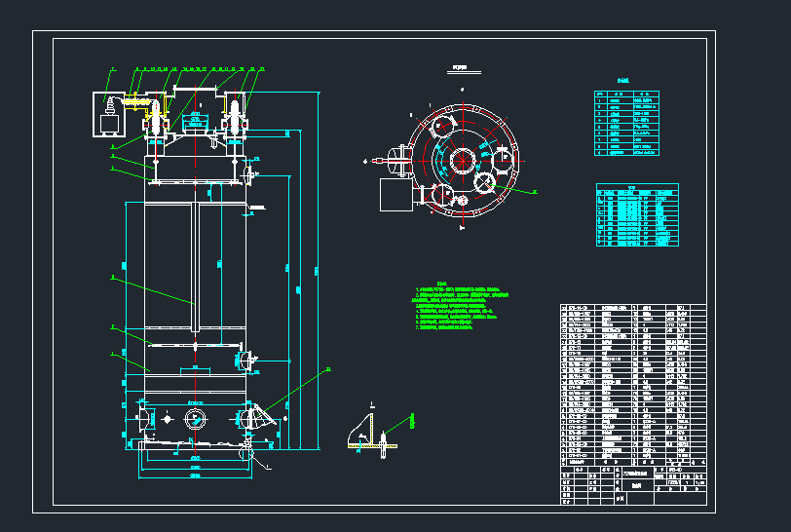Click the side nozzle flange on upper vessel right

coord(250,174)
